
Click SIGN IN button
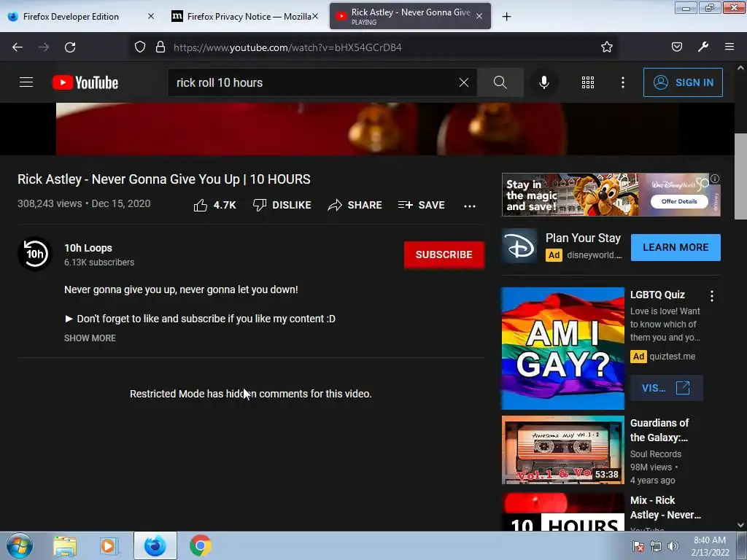pyautogui.click(x=683, y=82)
